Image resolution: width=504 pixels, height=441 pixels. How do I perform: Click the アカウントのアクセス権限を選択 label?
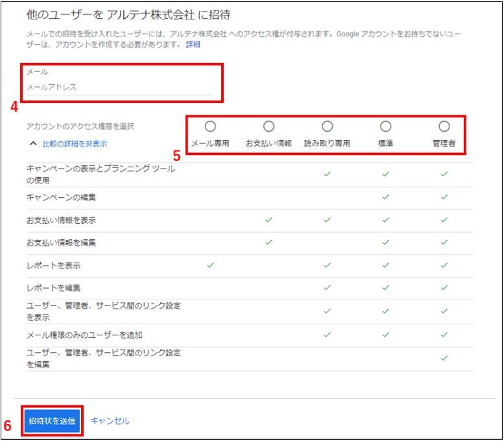pos(80,126)
